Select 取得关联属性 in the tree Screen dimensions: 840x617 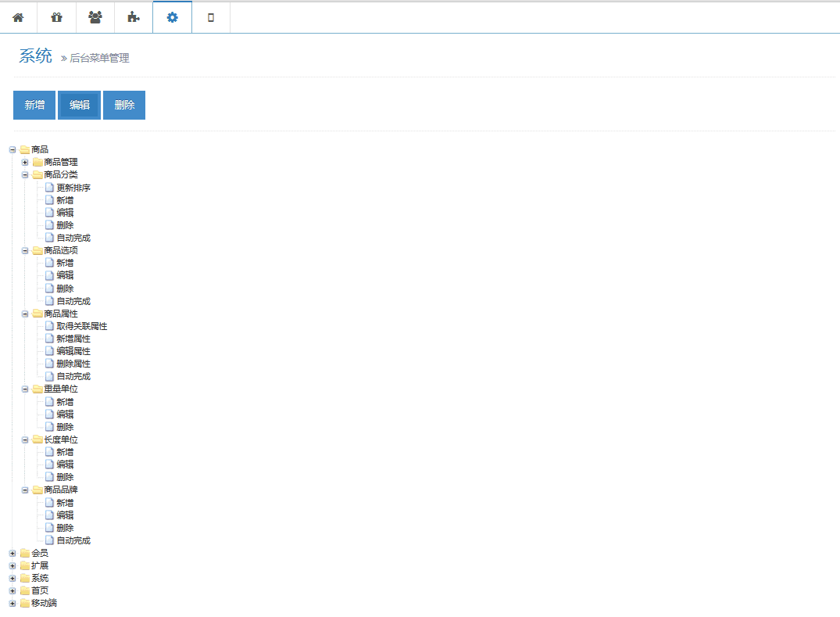point(81,326)
